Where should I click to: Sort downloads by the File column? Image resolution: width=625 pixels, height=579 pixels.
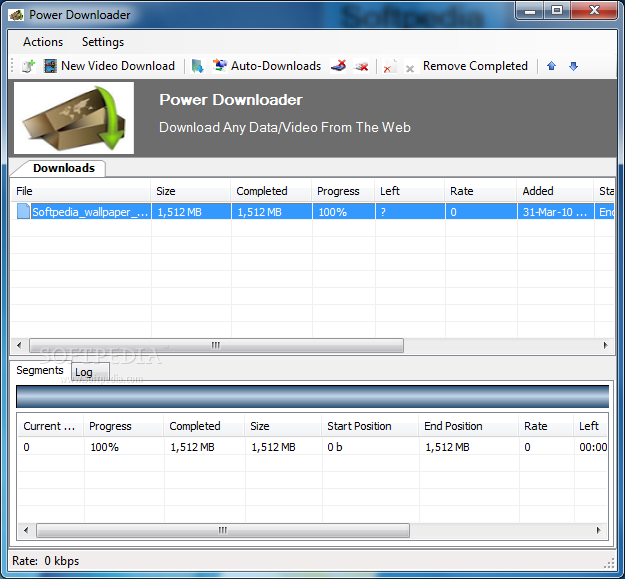(x=81, y=191)
